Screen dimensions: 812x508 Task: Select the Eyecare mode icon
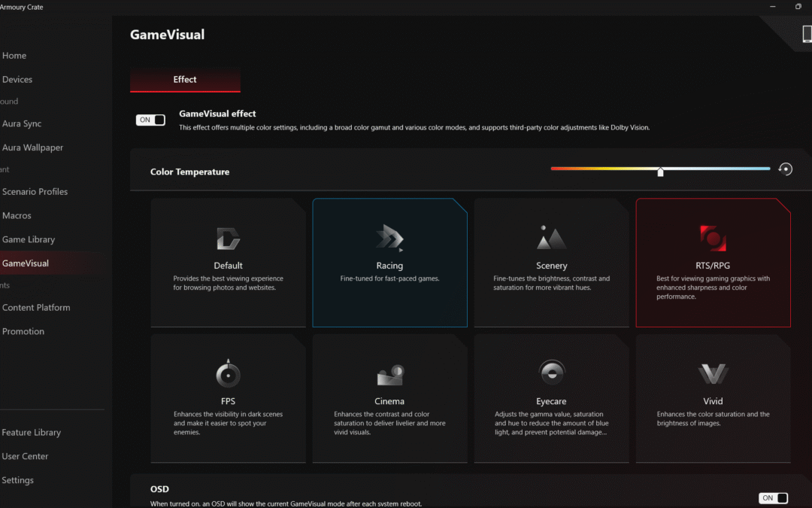click(x=551, y=374)
